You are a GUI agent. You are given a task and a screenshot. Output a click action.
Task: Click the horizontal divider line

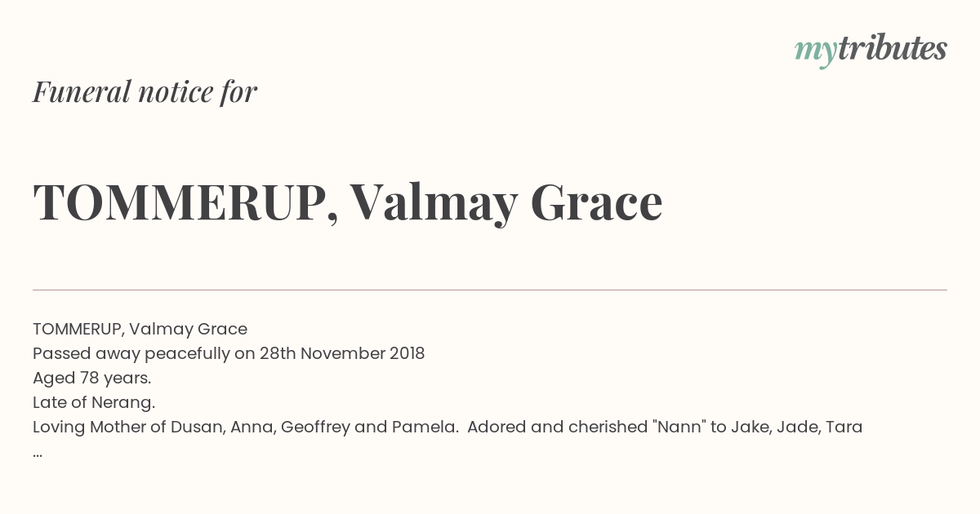pyautogui.click(x=490, y=290)
